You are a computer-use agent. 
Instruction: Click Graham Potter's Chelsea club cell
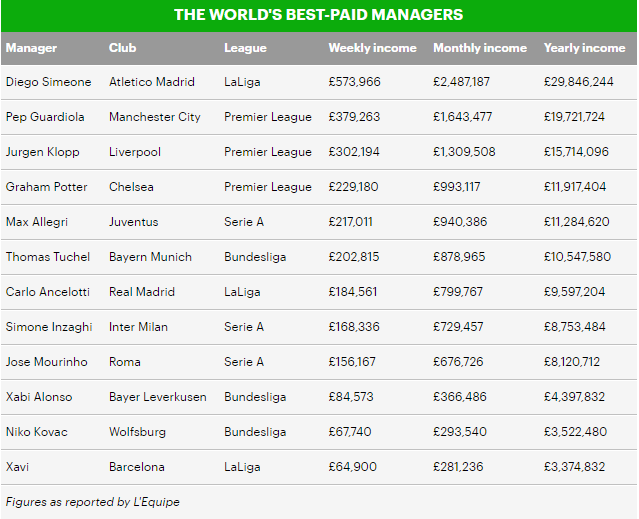coord(132,187)
